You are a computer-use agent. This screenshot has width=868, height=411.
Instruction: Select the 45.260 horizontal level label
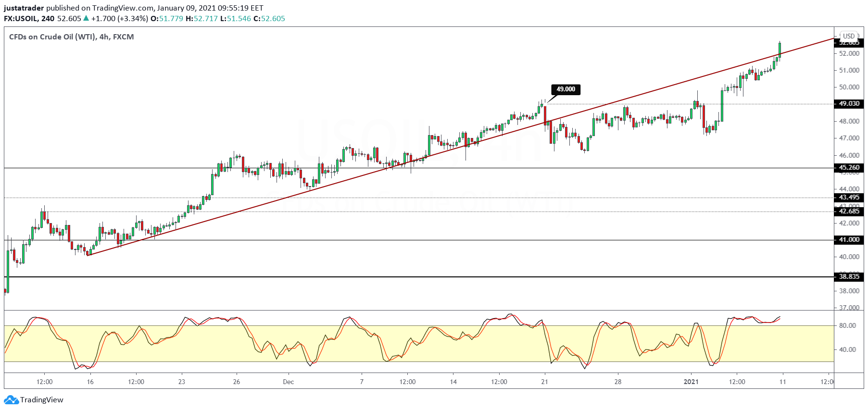[x=849, y=168]
